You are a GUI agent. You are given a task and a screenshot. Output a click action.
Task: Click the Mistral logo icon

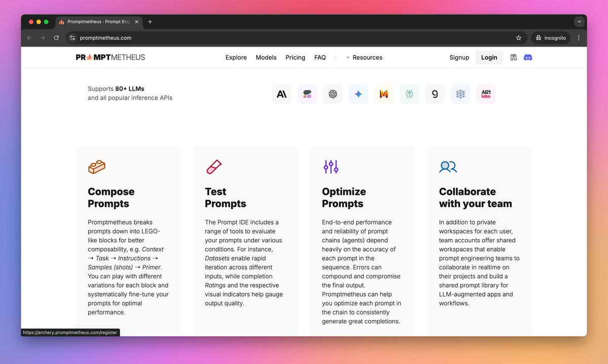coord(384,94)
